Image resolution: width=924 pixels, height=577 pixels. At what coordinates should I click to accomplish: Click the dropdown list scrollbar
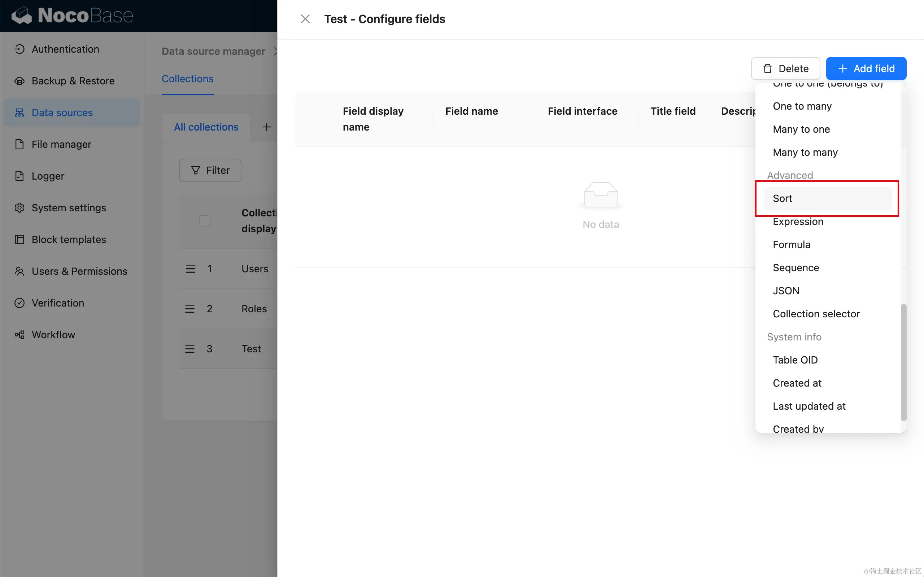(x=903, y=362)
